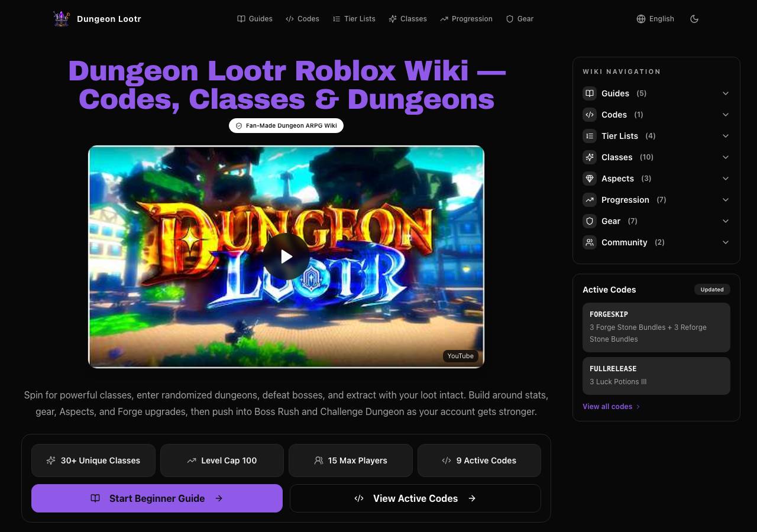757x532 pixels.
Task: Open the Classes menu in the top navigation
Action: (407, 19)
